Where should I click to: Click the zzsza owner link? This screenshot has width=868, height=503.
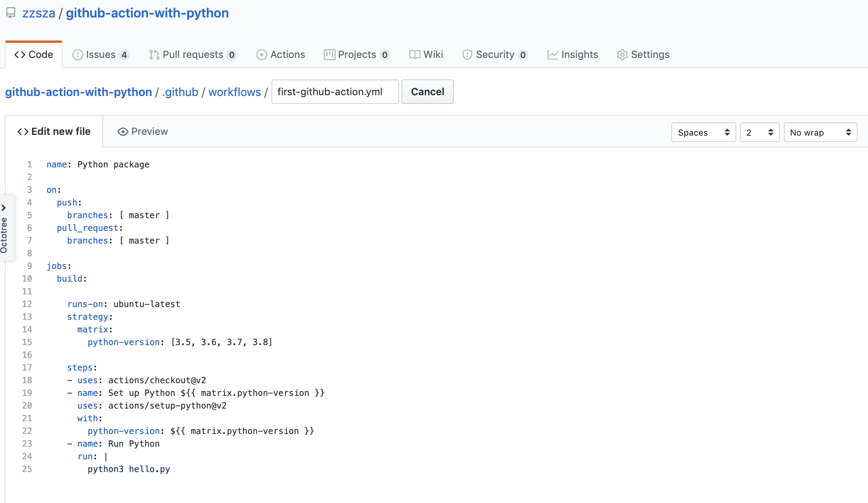[38, 13]
